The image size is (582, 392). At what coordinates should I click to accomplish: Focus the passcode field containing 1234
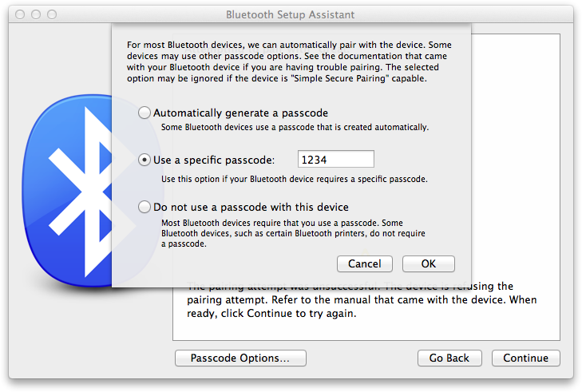336,159
